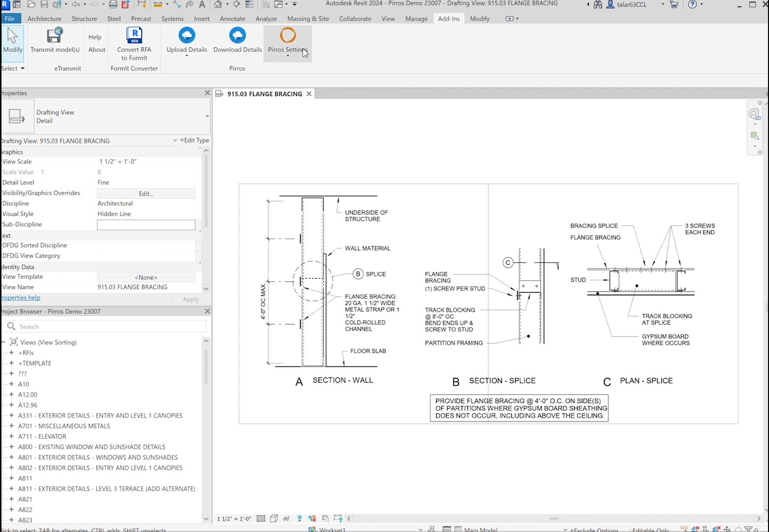Expand the Upload Details dropdown

click(187, 56)
